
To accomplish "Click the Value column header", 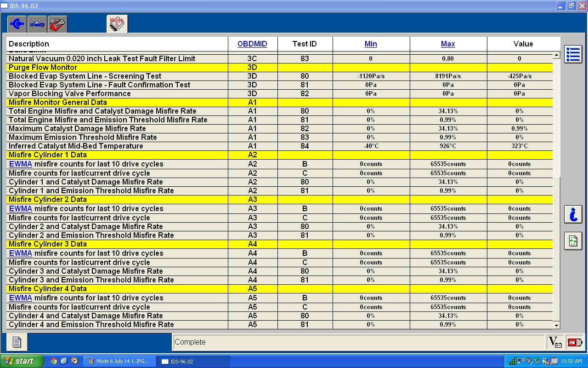I will [x=523, y=44].
